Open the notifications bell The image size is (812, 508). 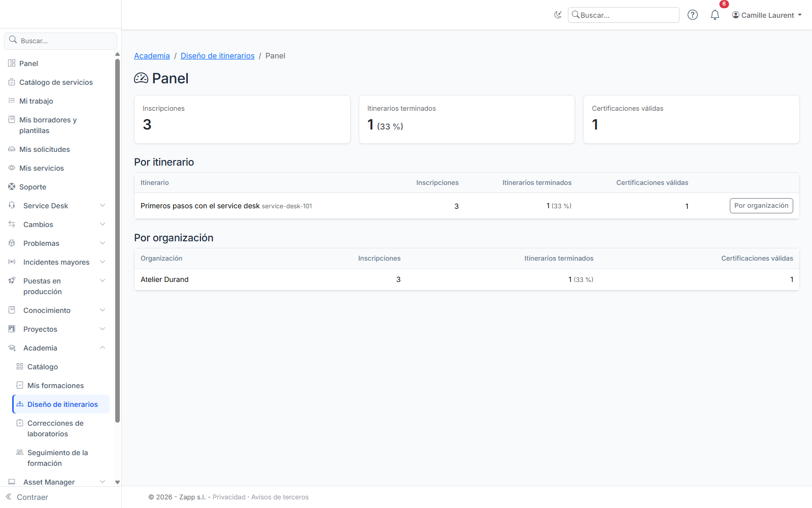pos(715,15)
